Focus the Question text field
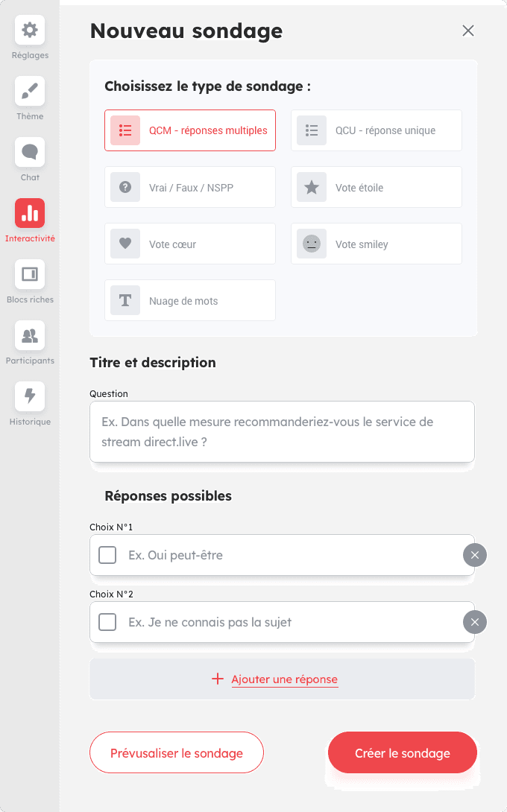507x812 pixels. [282, 432]
